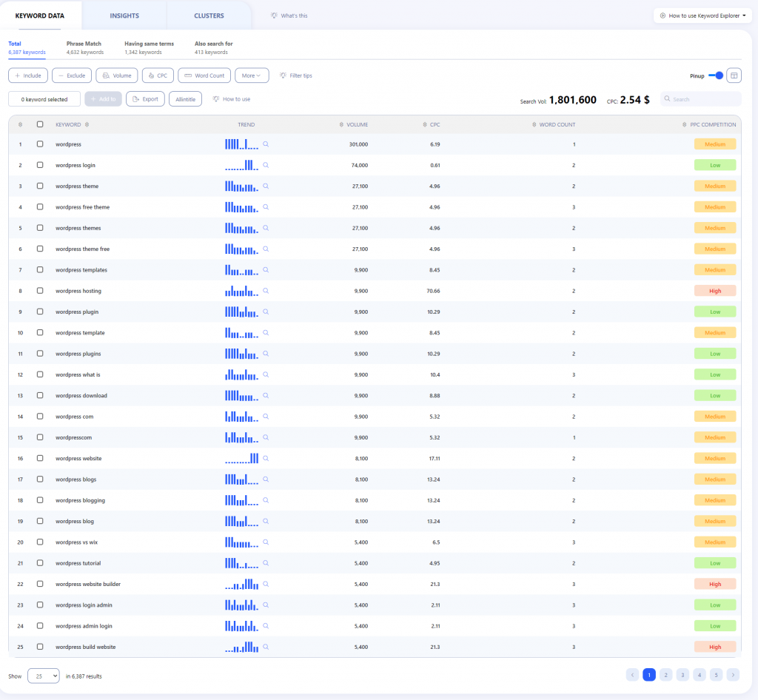View trend chart for wordpress blogs
This screenshot has height=700, width=758.
click(x=242, y=479)
